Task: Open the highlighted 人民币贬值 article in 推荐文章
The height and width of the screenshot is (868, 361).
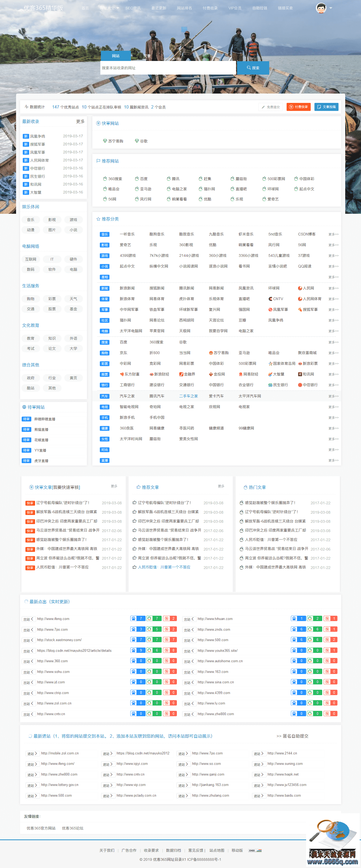Action: pyautogui.click(x=164, y=567)
